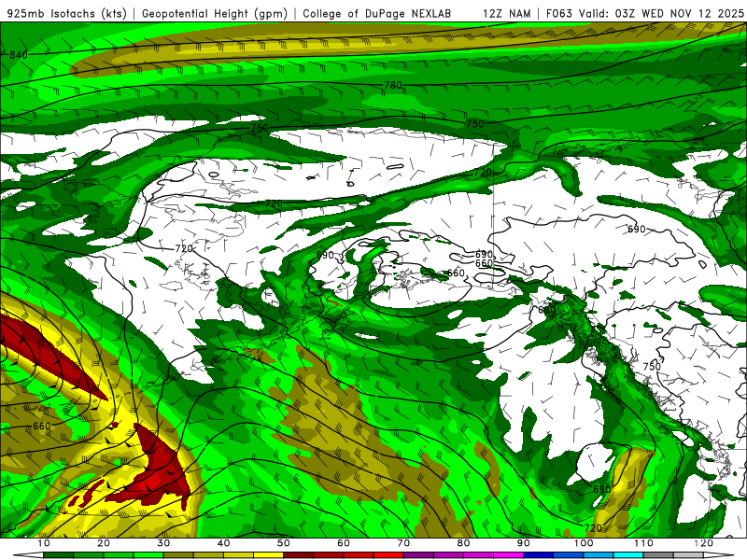Click 'F063 Valid: 03Z WED NOV 12 2025'
Screen dimensions: 747x560
click(x=644, y=13)
